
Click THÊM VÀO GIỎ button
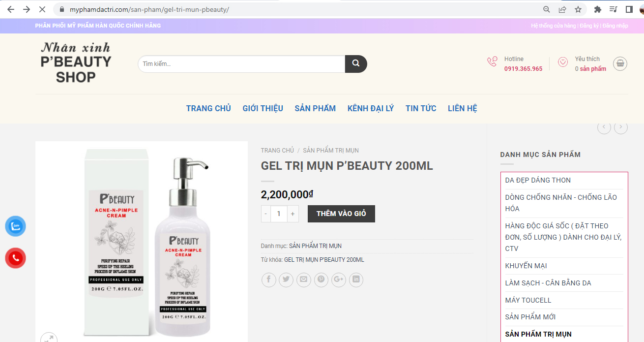click(341, 214)
